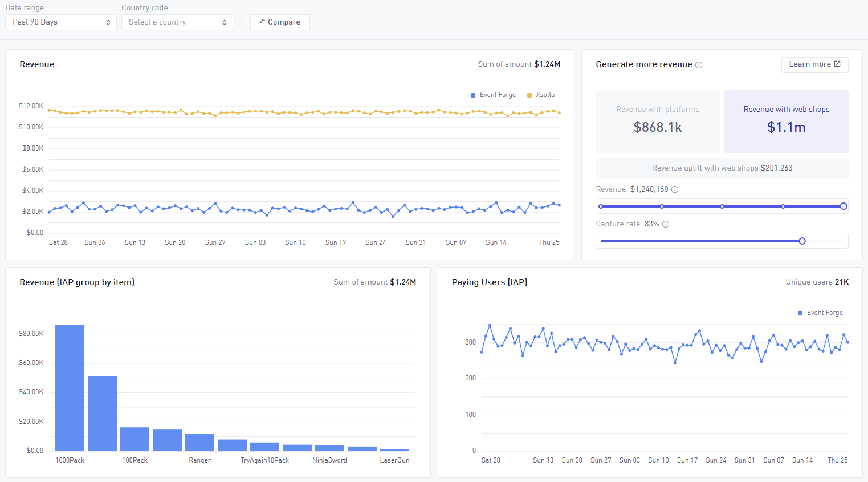Click the compare arrows icon
This screenshot has height=482, width=868.
pyautogui.click(x=262, y=22)
